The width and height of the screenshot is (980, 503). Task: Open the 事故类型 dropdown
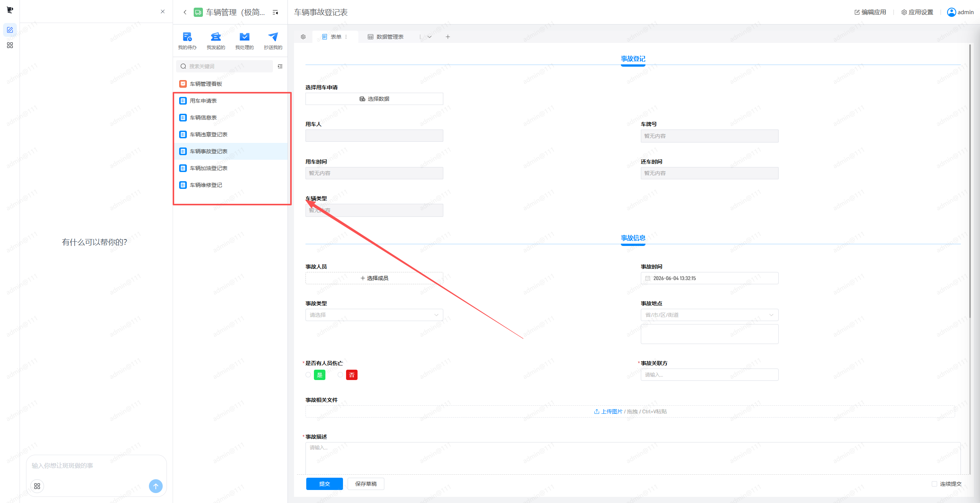[x=374, y=315]
